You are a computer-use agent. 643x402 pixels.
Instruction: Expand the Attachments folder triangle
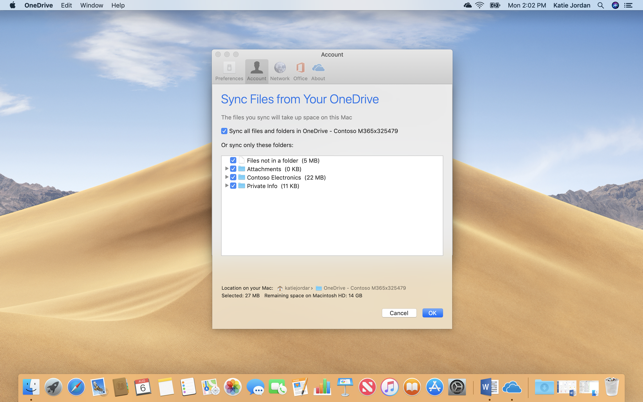point(226,169)
